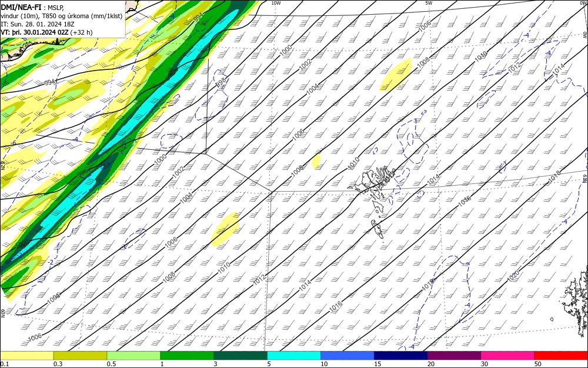Click the legend value "15"
This screenshot has width=588, height=368.
pyautogui.click(x=377, y=364)
